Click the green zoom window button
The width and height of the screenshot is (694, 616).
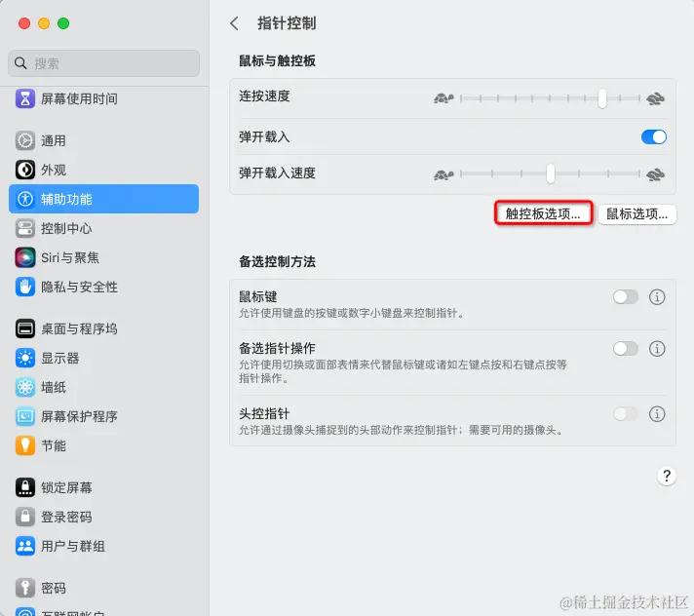coord(63,23)
